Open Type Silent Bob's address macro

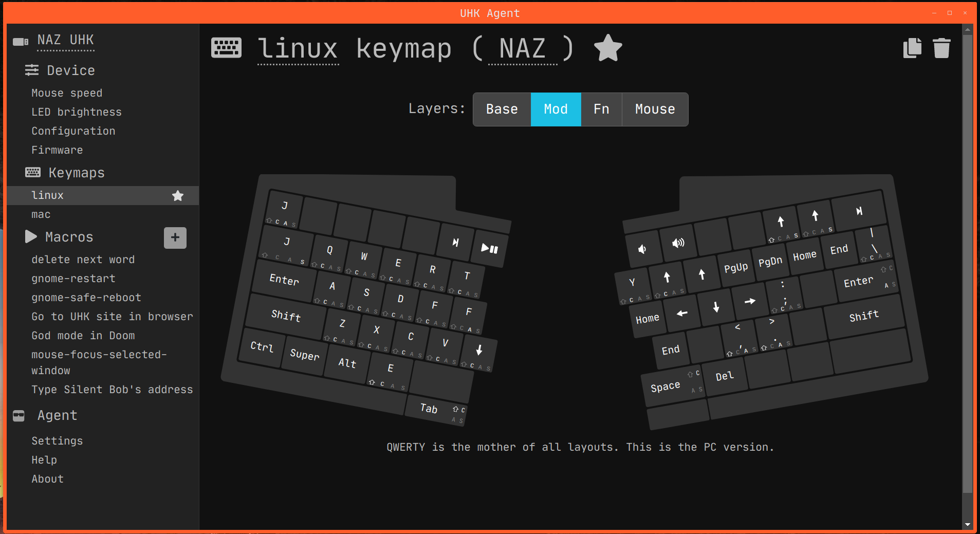pos(112,390)
